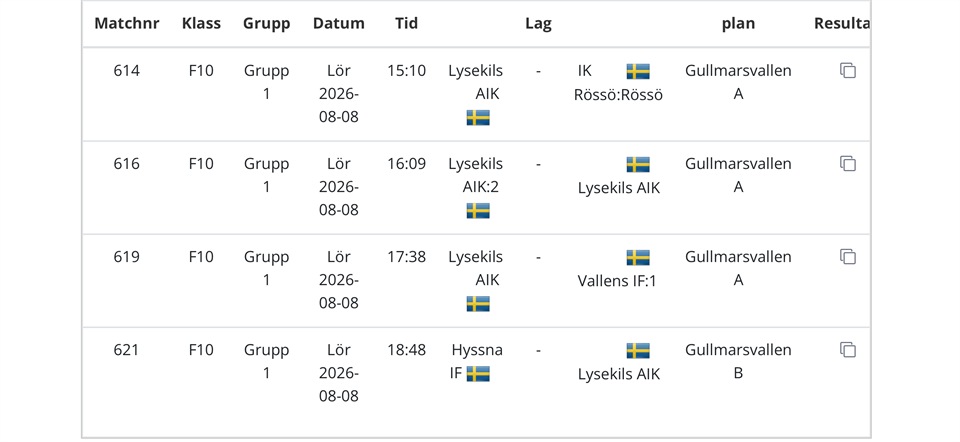The image size is (960, 442).
Task: Open Gullmarsvallen A field for match 614
Action: click(x=738, y=83)
